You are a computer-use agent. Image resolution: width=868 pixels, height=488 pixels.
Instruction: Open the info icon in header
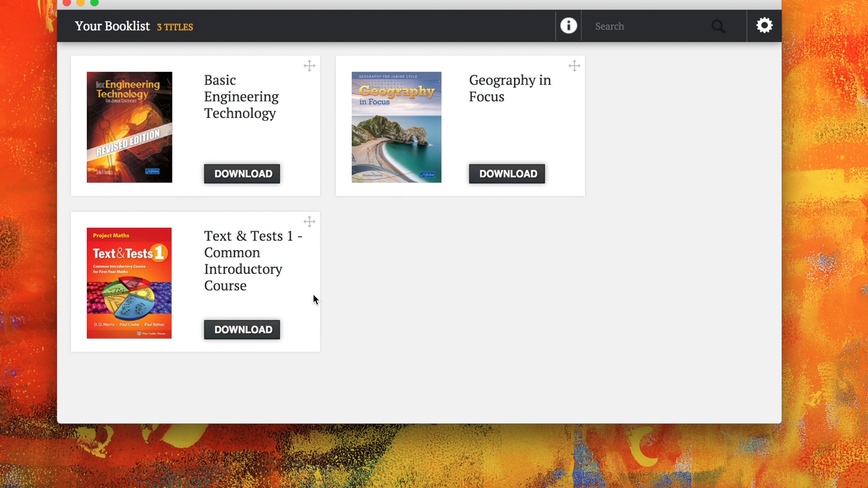point(568,26)
